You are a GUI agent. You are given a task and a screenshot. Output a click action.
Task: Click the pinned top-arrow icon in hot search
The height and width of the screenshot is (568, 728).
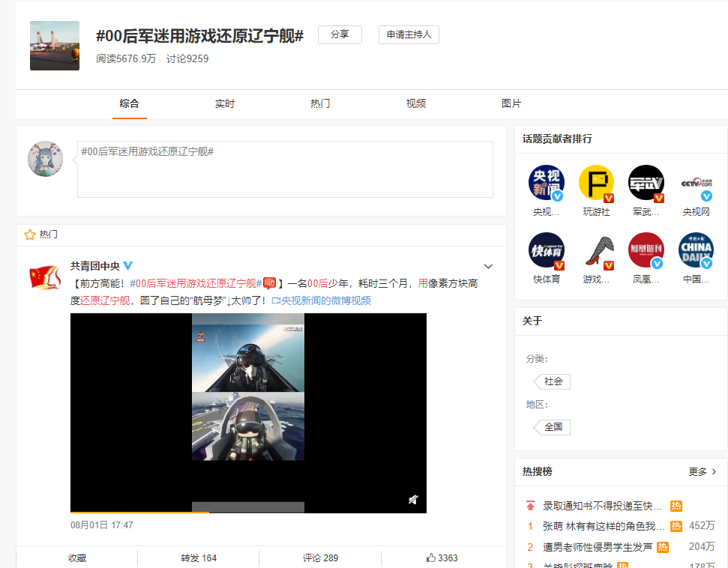pos(530,505)
